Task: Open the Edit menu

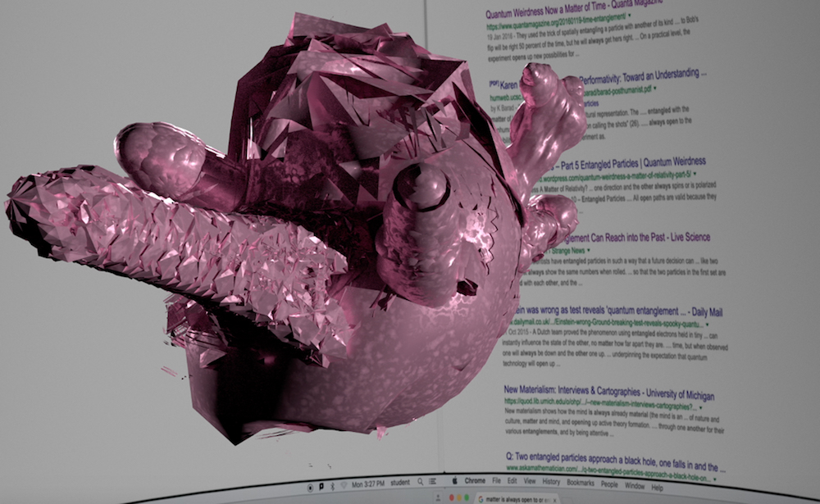Action: 512,481
